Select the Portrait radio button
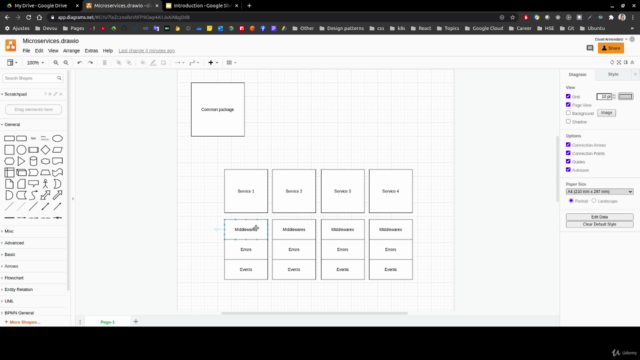Image resolution: width=640 pixels, height=360 pixels. 571,201
